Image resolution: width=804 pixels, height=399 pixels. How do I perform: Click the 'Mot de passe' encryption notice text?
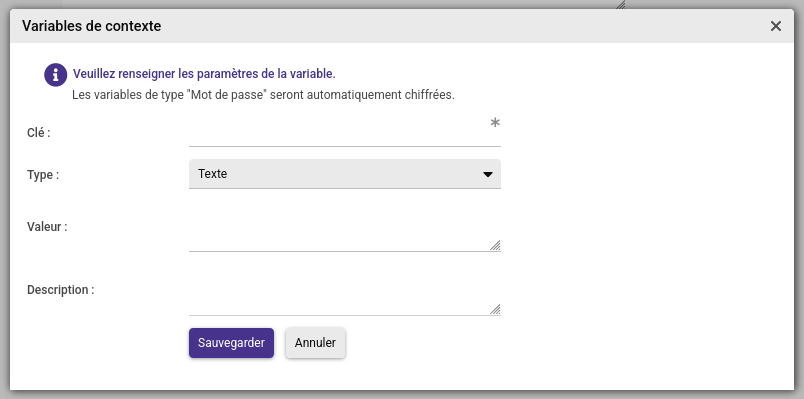tap(263, 95)
